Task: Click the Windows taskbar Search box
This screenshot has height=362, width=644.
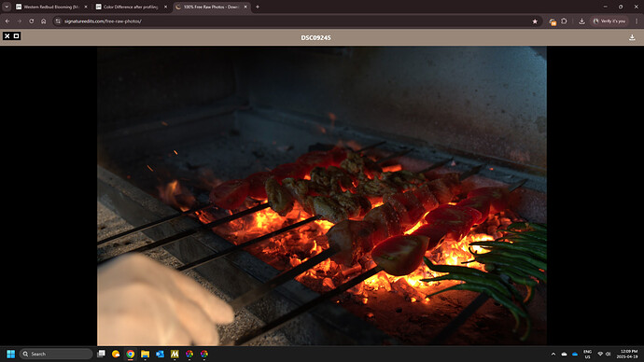Action: pos(56,354)
